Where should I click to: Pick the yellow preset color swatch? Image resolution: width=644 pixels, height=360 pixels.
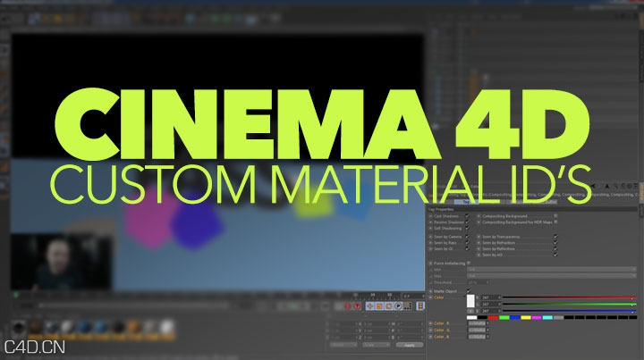(x=526, y=317)
